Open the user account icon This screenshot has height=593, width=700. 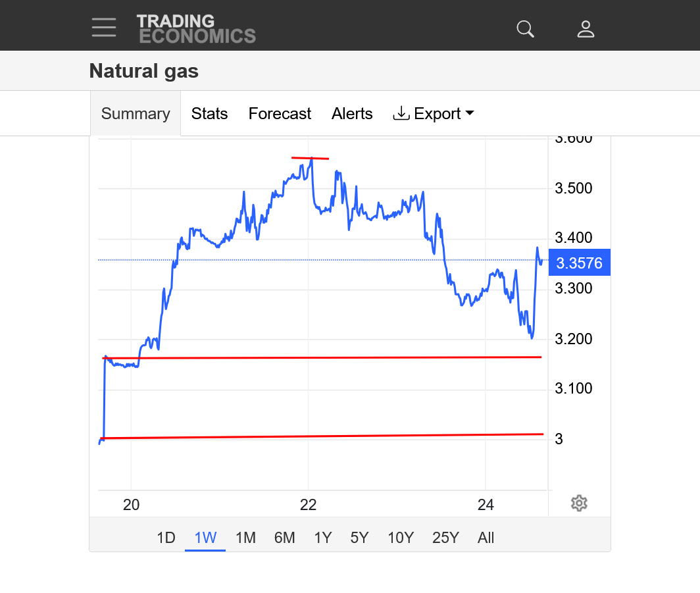pos(586,29)
